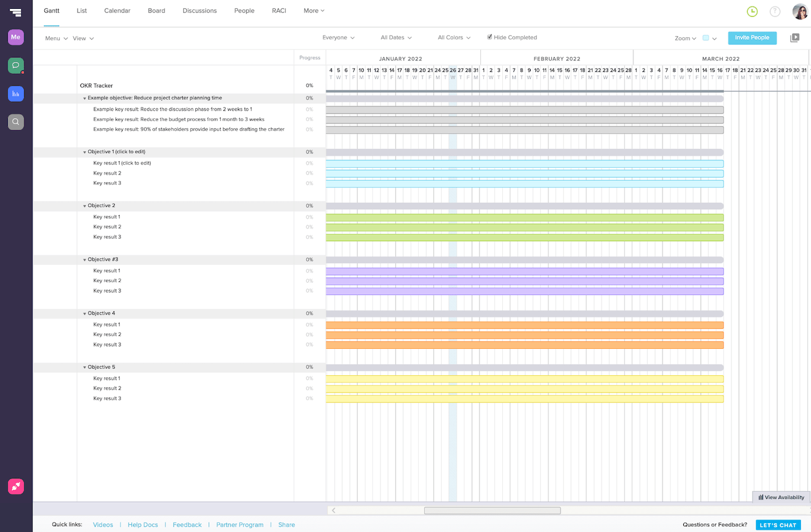Open the help question-mark icon
Image resolution: width=811 pixels, height=532 pixels.
click(x=775, y=11)
